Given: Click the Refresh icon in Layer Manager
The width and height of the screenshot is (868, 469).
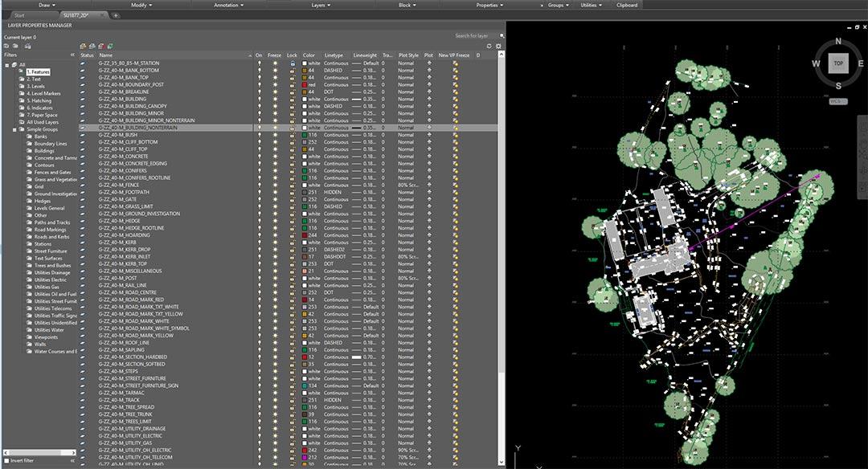Looking at the screenshot, I should (x=489, y=46).
